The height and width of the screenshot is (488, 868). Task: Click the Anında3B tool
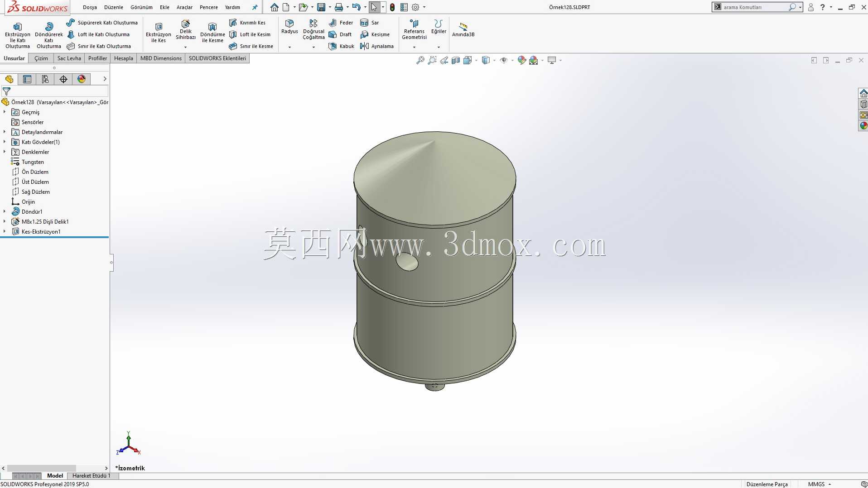pyautogui.click(x=463, y=29)
